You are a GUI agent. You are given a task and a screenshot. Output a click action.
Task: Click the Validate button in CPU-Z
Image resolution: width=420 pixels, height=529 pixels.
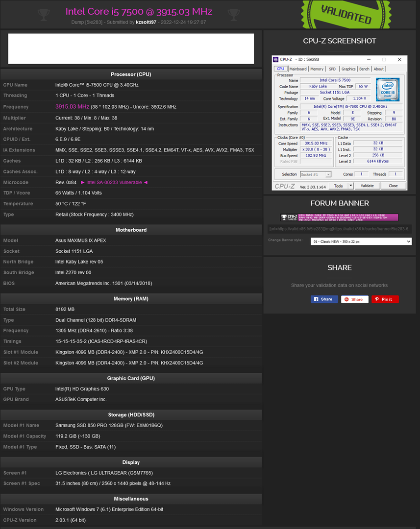pyautogui.click(x=367, y=186)
